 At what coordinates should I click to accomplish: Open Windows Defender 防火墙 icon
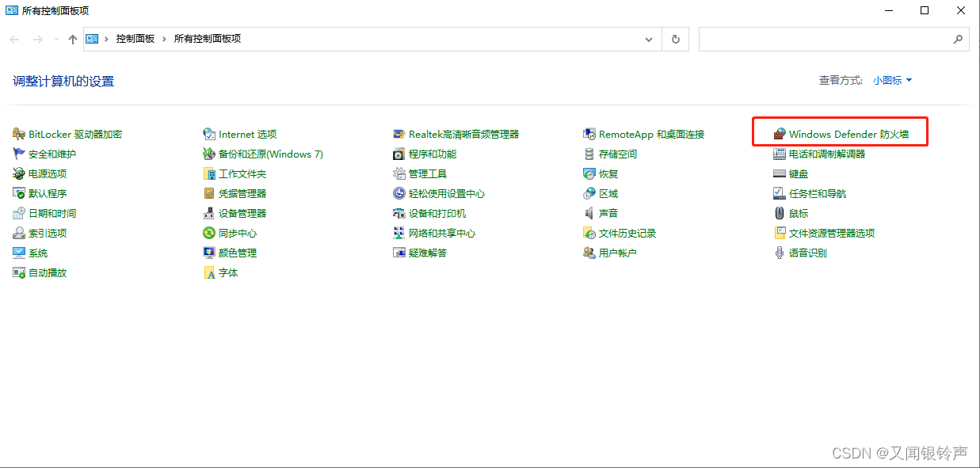780,135
